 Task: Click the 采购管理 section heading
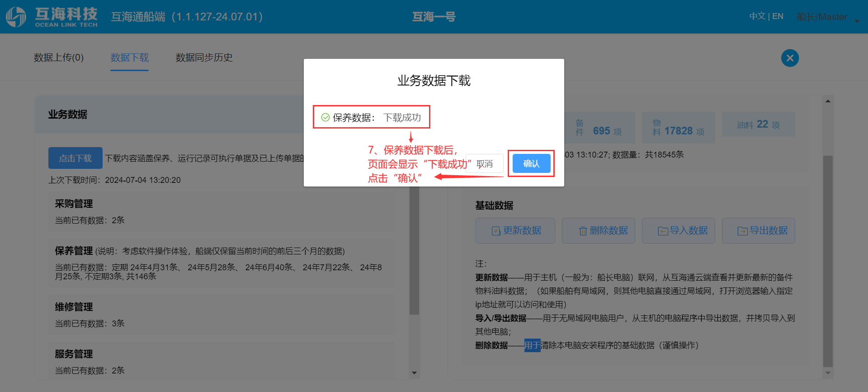pyautogui.click(x=74, y=204)
